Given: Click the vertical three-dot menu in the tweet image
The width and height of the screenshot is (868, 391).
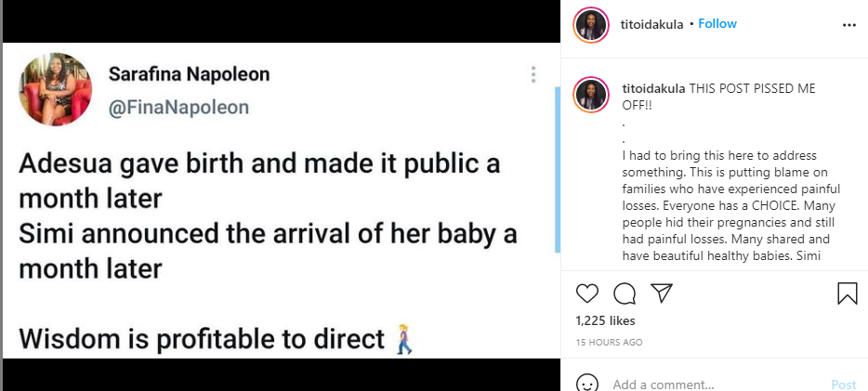Looking at the screenshot, I should click(533, 75).
